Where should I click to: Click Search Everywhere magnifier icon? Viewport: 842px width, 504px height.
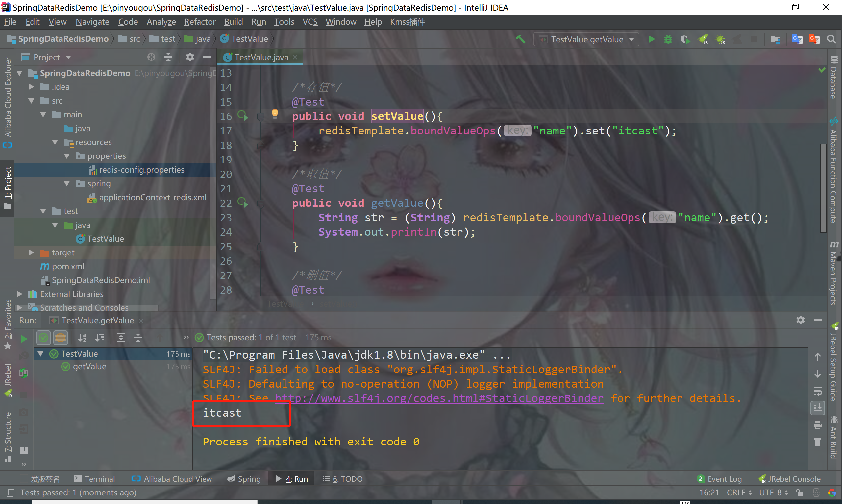coord(831,39)
